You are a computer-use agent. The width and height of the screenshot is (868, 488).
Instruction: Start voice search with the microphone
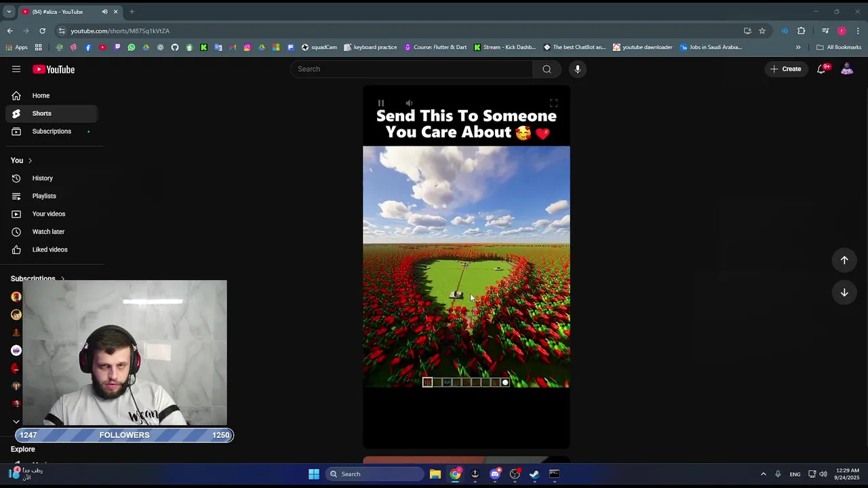(578, 69)
